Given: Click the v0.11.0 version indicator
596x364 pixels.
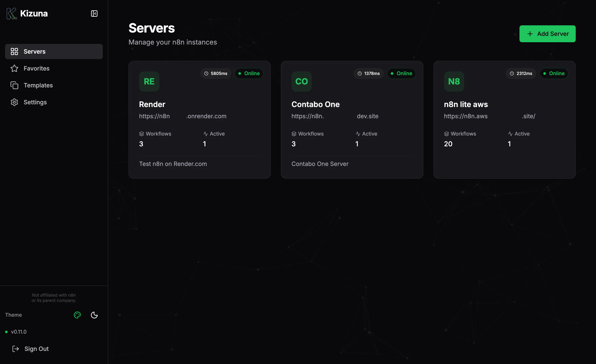Looking at the screenshot, I should point(19,332).
